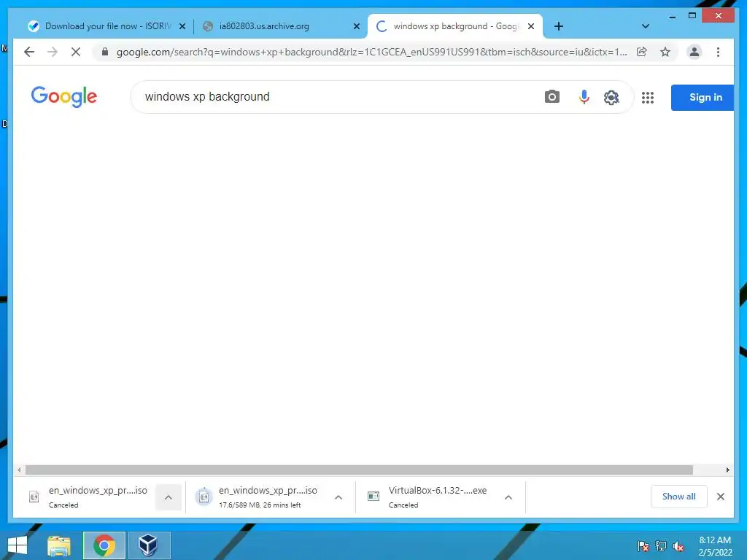
Task: Click the Sign in button
Action: (703, 97)
